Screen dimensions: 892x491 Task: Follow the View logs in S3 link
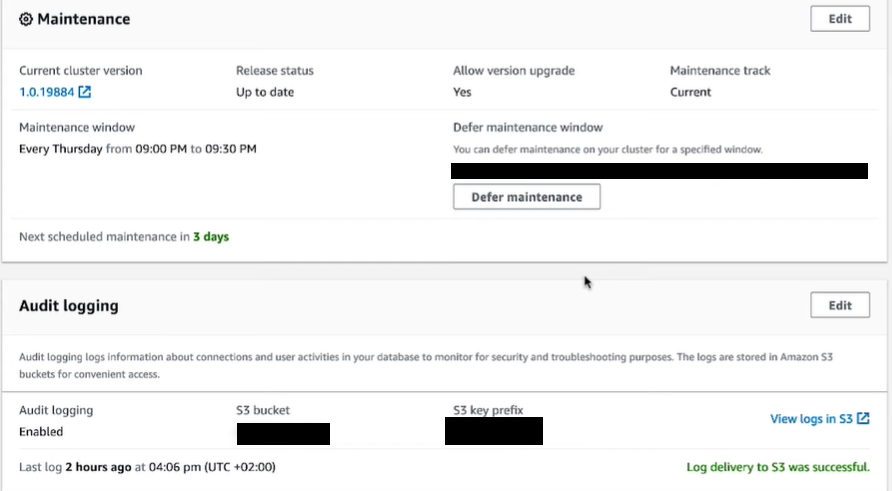coord(811,419)
